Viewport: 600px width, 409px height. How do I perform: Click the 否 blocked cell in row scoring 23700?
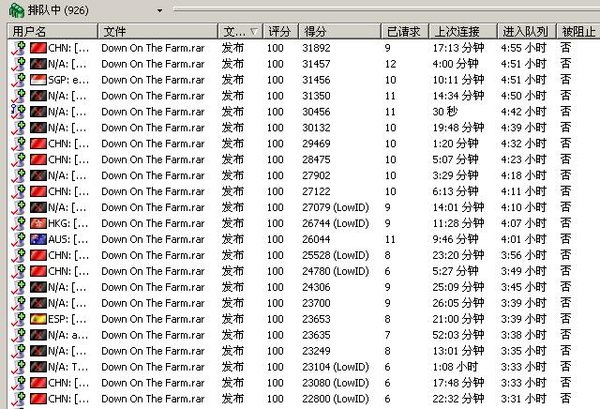566,303
